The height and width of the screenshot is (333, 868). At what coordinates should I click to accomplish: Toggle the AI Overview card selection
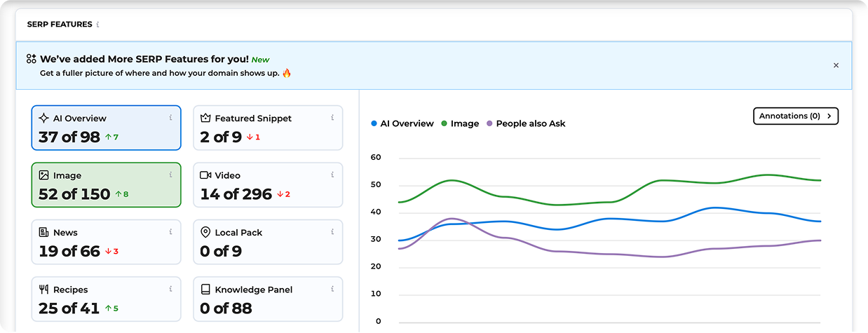[x=106, y=128]
